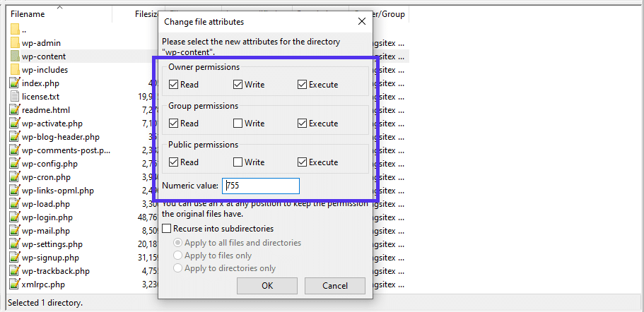Select the readme.html file icon

pos(15,110)
